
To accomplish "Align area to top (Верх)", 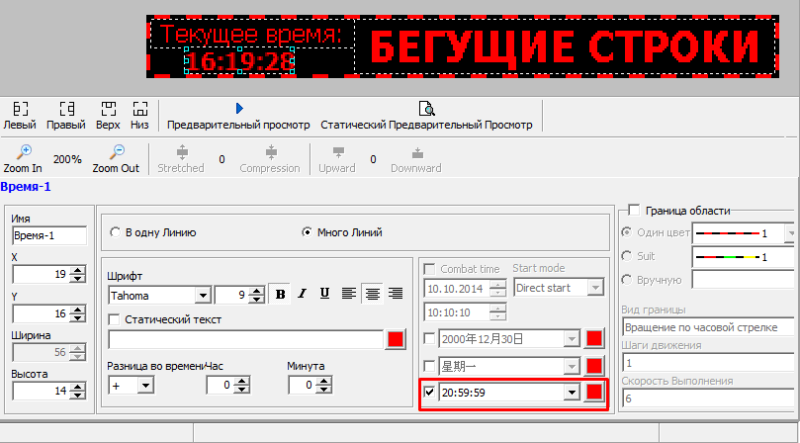I will click(108, 115).
